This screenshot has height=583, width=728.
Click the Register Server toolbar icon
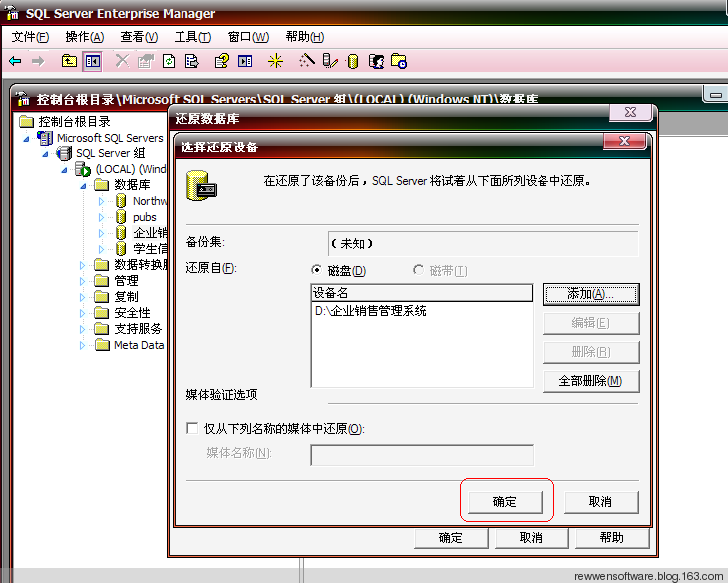tap(330, 61)
